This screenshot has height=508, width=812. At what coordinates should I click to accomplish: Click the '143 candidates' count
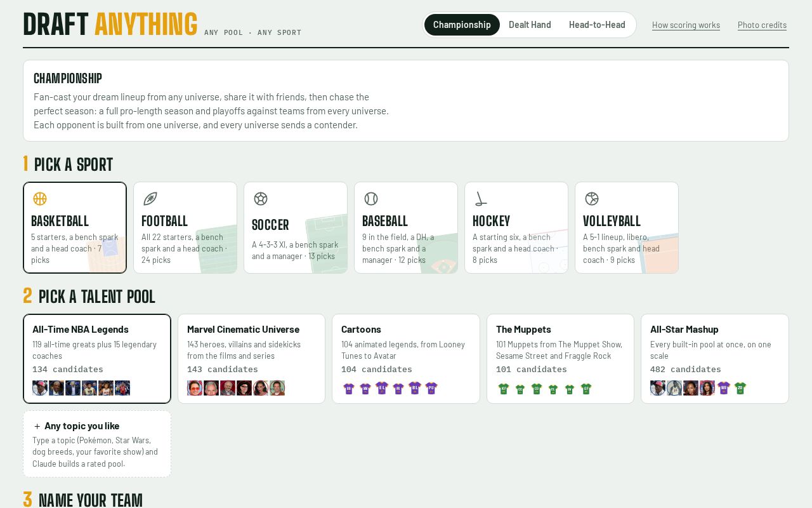tap(223, 370)
